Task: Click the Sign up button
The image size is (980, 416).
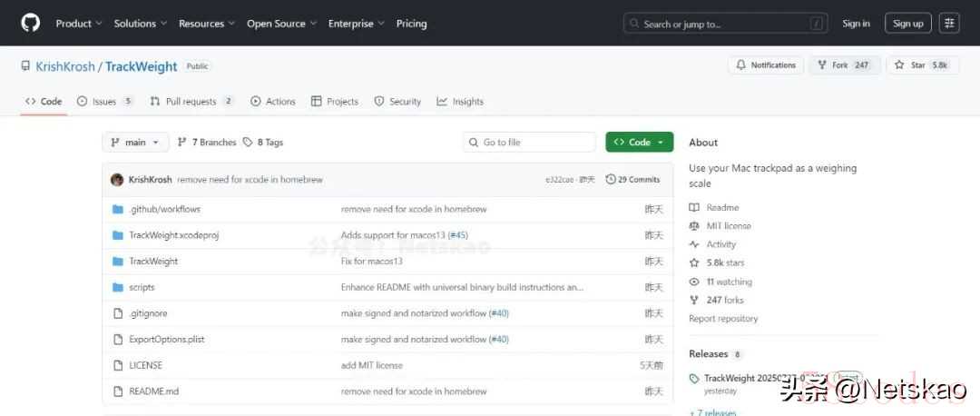Action: 907,24
